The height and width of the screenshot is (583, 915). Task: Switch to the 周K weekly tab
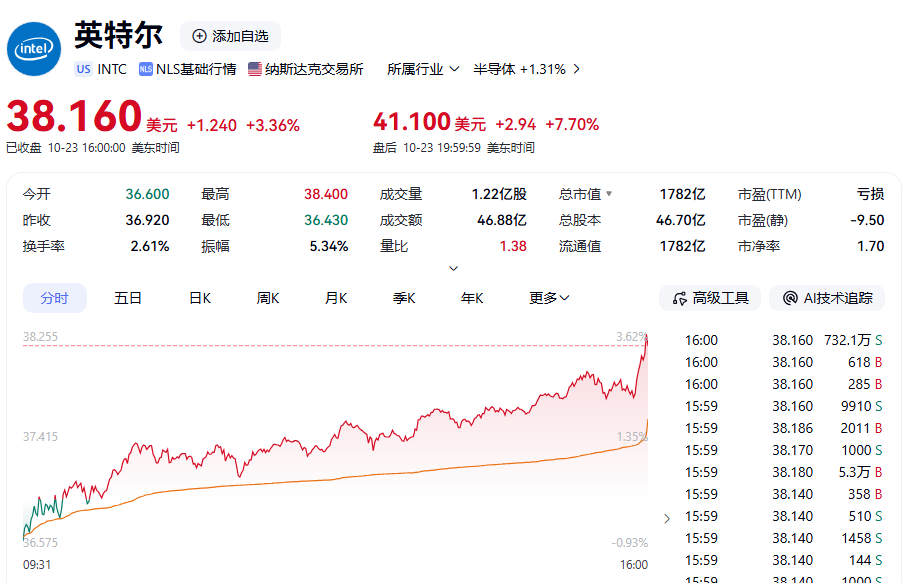(x=265, y=298)
